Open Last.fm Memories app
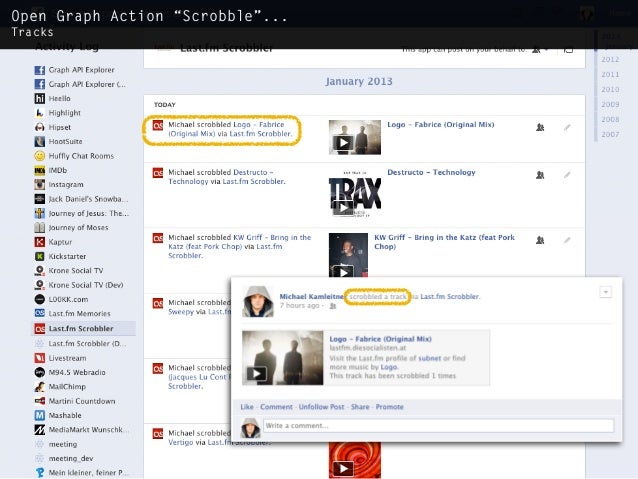Viewport: 638px width, 479px height. tap(79, 314)
